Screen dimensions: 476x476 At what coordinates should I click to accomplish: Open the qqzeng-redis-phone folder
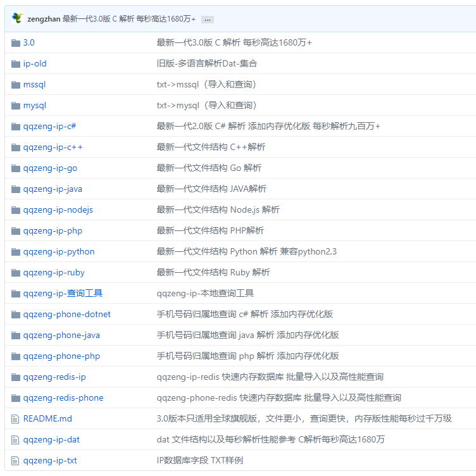point(63,398)
